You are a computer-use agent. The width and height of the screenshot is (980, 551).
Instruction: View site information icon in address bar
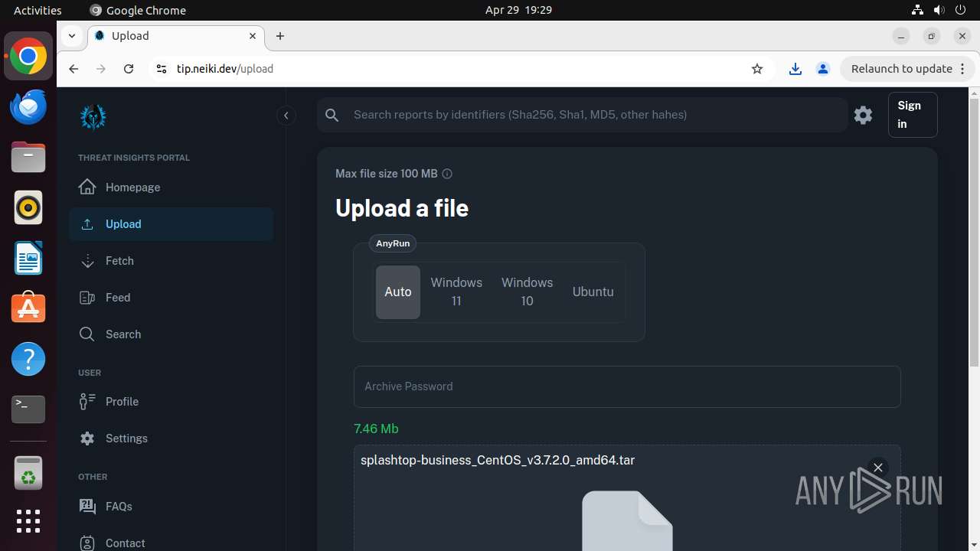tap(161, 69)
